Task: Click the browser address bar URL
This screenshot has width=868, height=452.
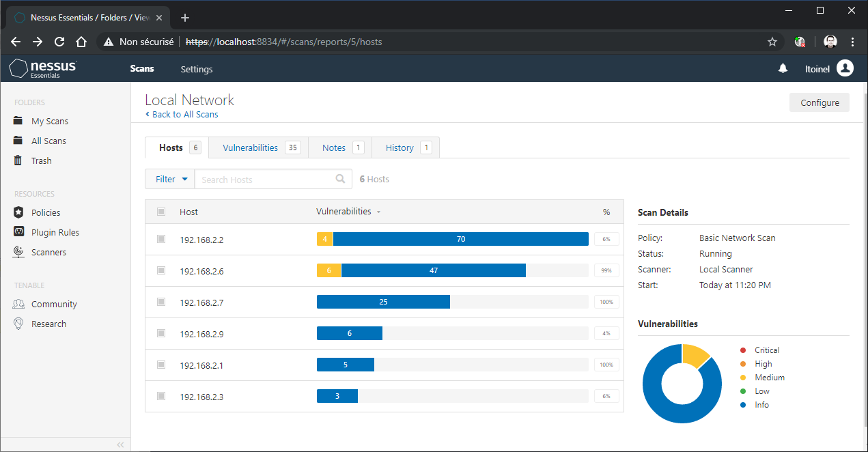Action: pyautogui.click(x=284, y=42)
